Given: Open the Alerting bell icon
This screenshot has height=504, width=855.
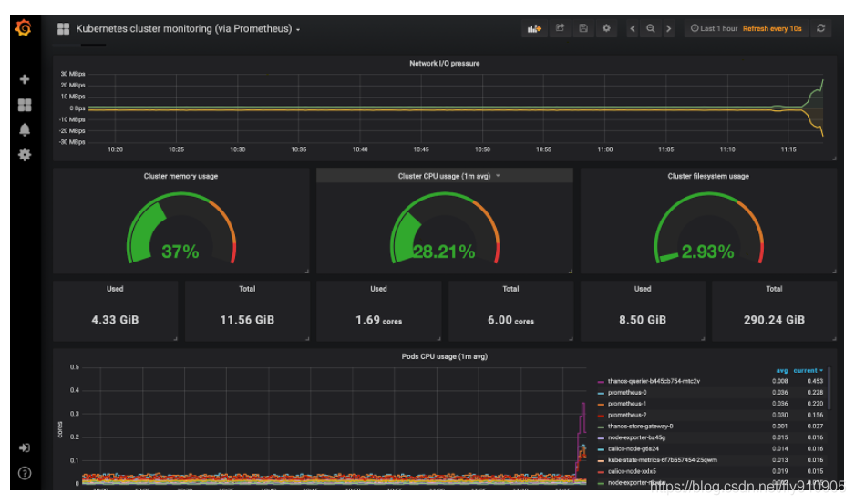Looking at the screenshot, I should click(25, 130).
